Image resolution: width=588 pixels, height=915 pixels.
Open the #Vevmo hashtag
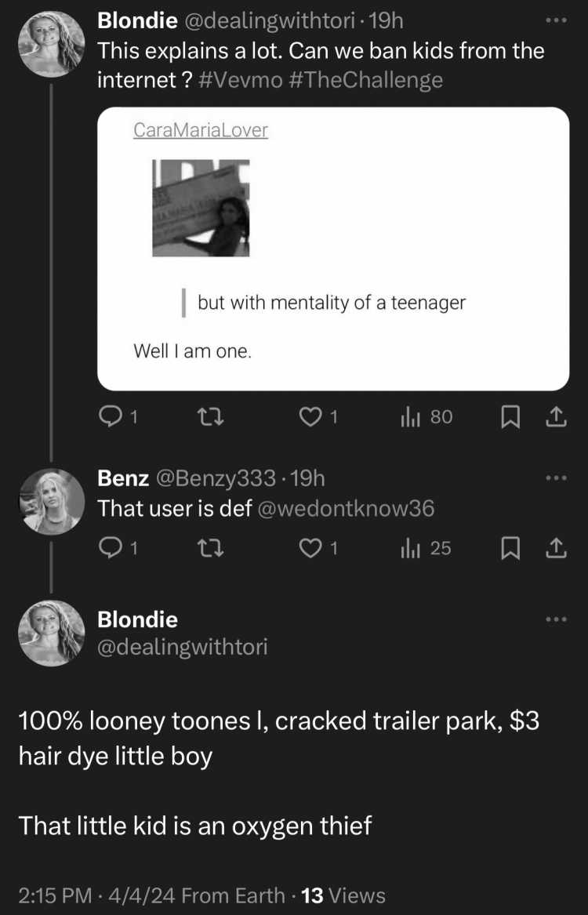click(x=240, y=79)
